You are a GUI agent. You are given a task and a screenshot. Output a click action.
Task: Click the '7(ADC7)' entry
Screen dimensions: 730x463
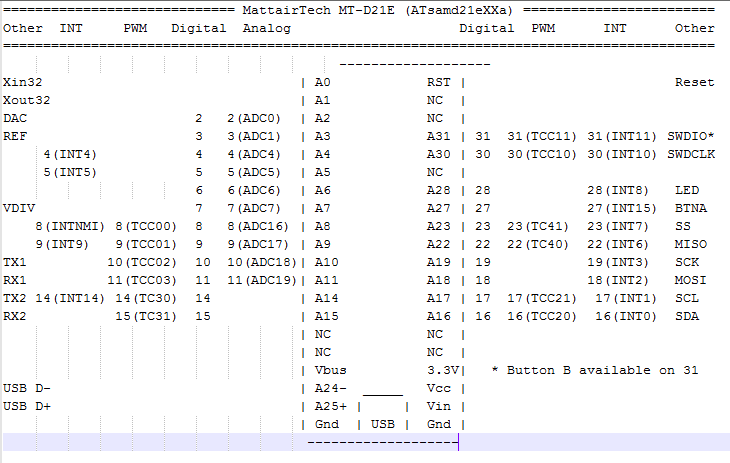click(x=254, y=209)
